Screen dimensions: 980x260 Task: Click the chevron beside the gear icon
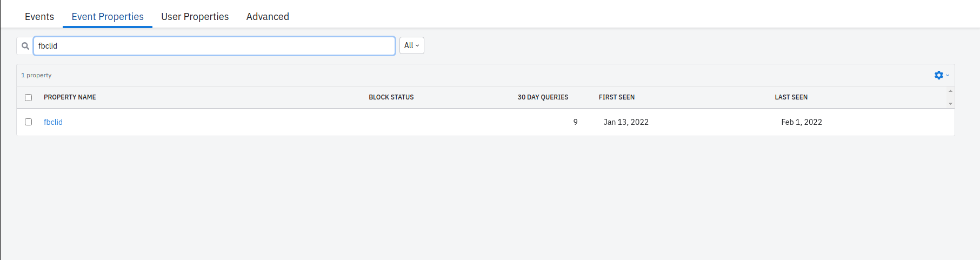coord(947,75)
